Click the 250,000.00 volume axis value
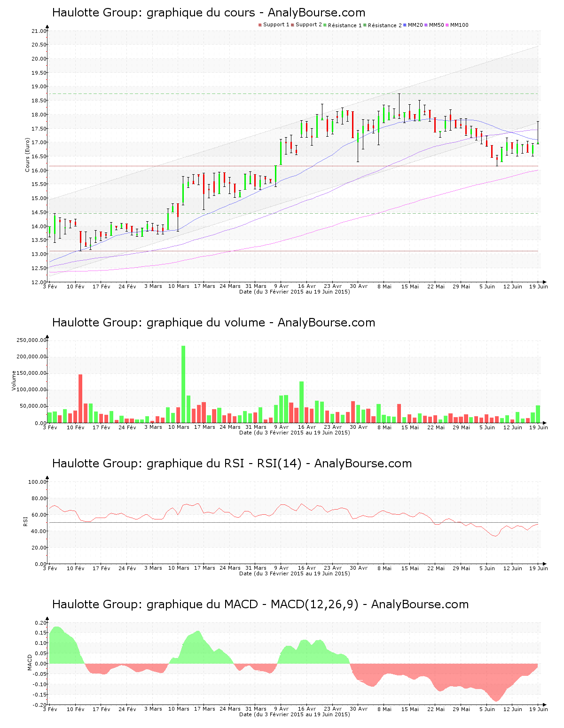This screenshot has width=564, height=728. pyautogui.click(x=31, y=340)
